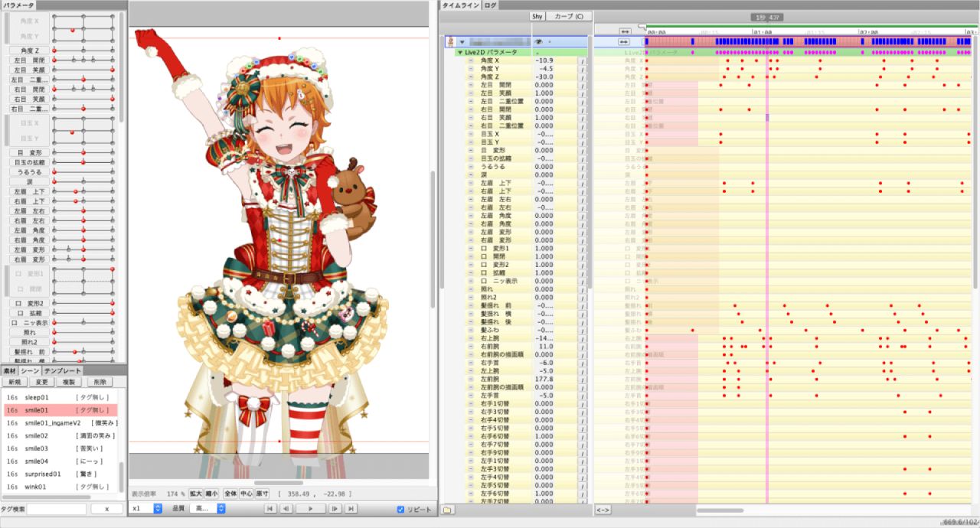Open curve editor icon for 角度 Y row

[582, 69]
